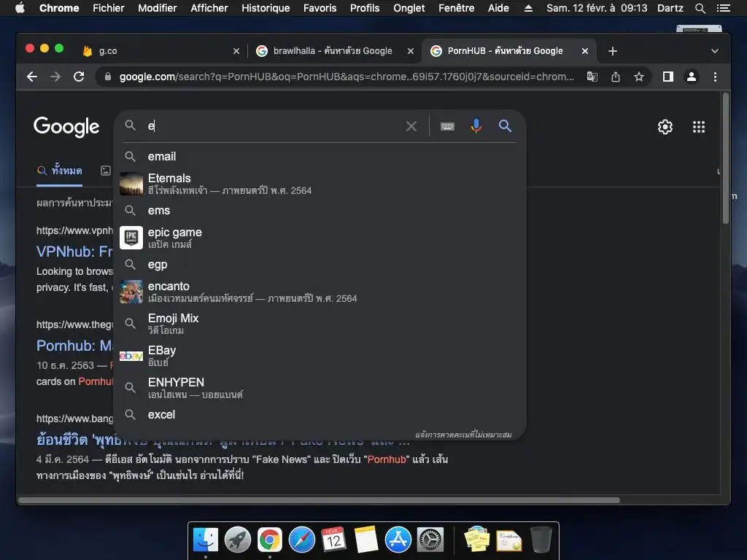Reload the current page
Screen dimensions: 747x560
point(79,77)
